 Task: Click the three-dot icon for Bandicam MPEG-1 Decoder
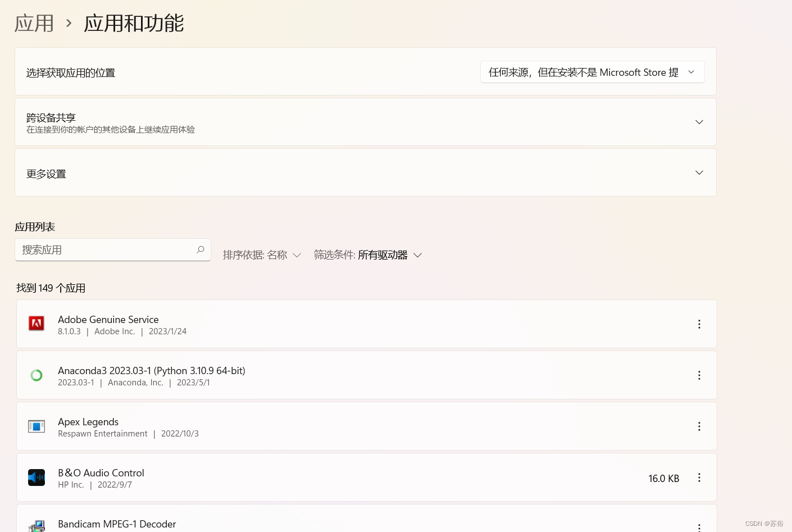(x=699, y=527)
